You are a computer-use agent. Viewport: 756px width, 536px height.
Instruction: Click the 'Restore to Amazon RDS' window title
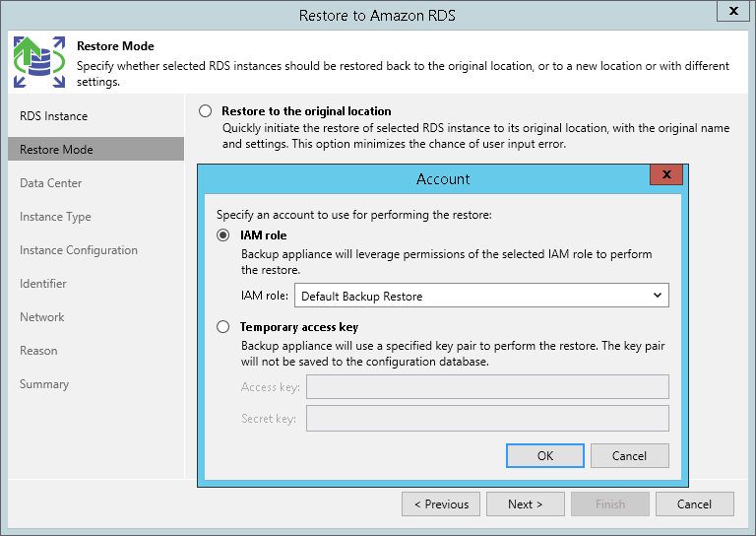[x=377, y=16]
